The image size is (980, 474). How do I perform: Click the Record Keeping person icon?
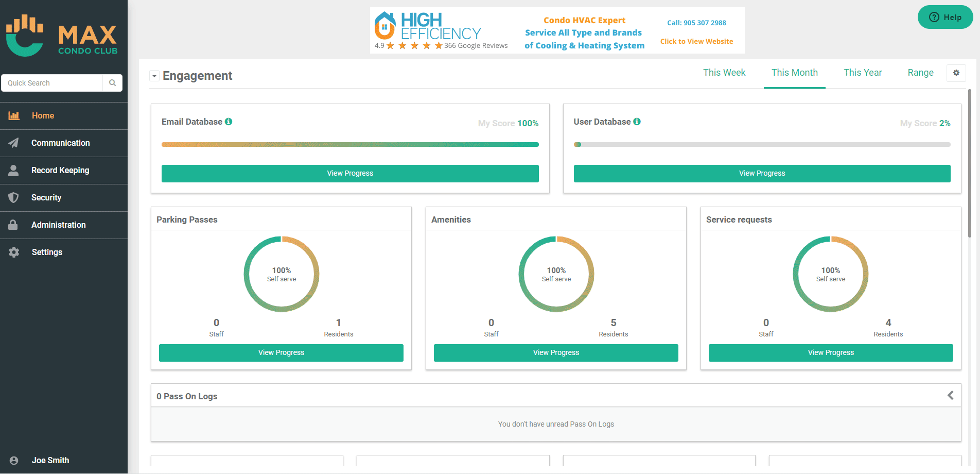coord(14,171)
